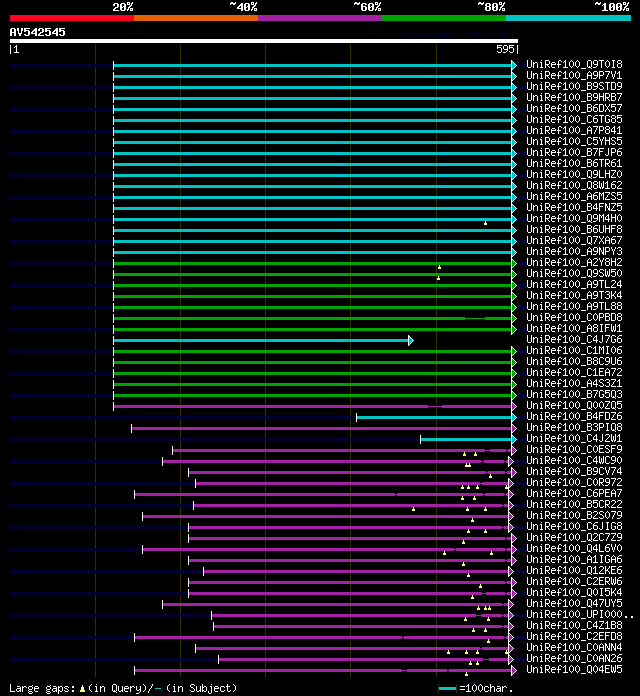Click the arrowhead ending the C4J7G6 alignment

point(411,340)
